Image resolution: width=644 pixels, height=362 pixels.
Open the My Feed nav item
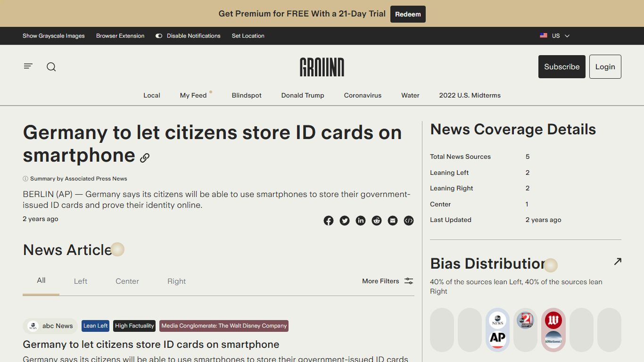coord(193,95)
